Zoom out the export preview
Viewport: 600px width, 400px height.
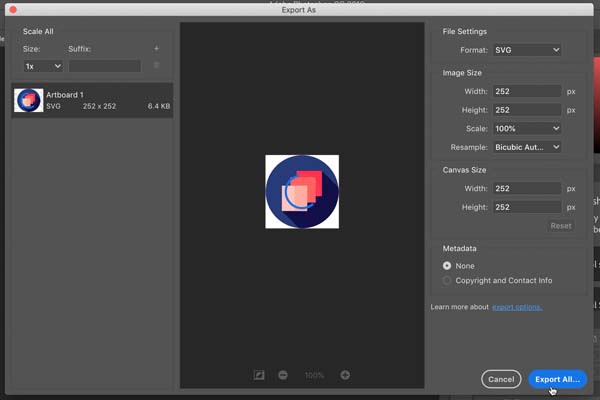click(283, 375)
